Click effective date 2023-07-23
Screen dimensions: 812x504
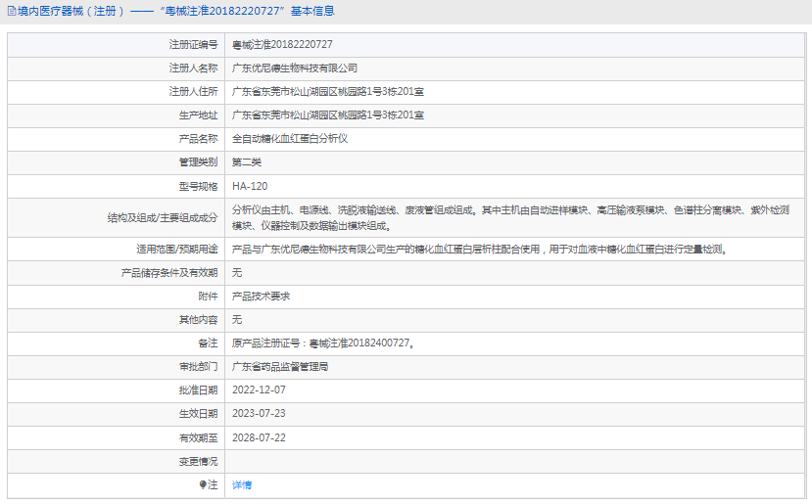[x=259, y=413]
